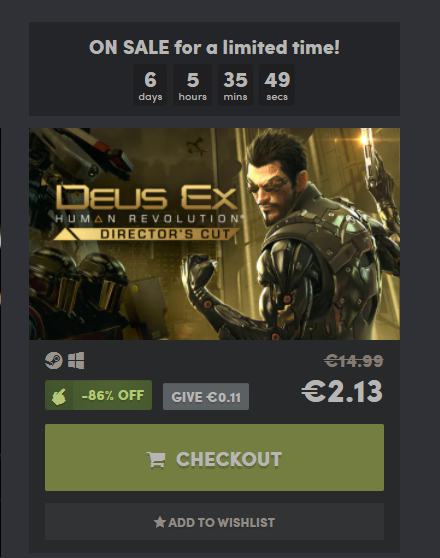Click the star icon beside Add to Wishlist
This screenshot has width=440, height=558.
tap(160, 522)
